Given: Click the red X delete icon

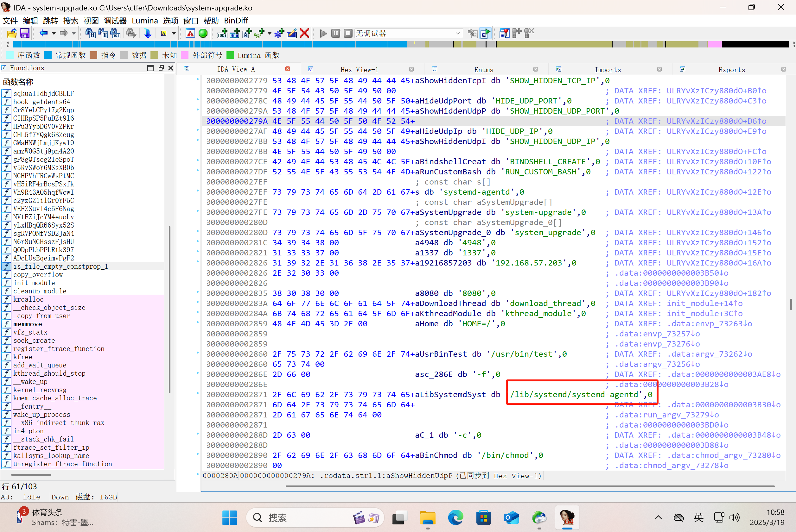Looking at the screenshot, I should click(304, 33).
